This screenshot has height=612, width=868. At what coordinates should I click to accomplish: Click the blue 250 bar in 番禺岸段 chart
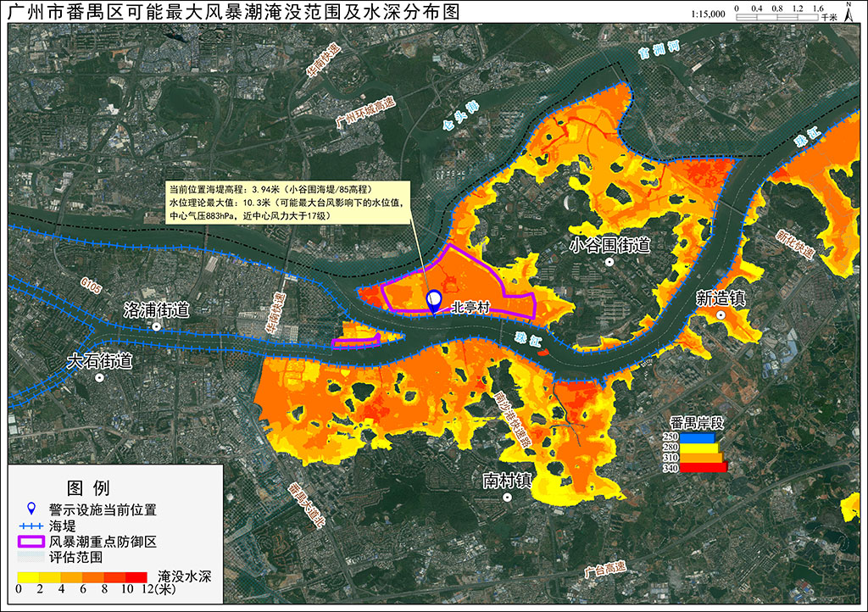coord(697,437)
